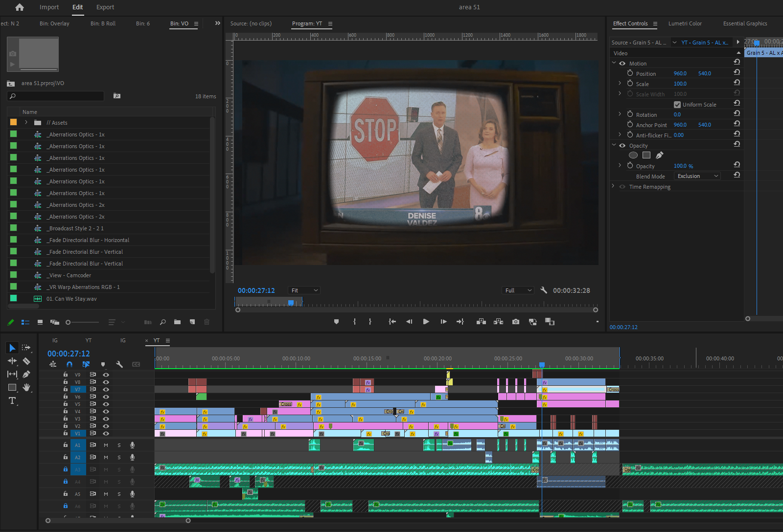783x532 pixels.
Task: Step forward one frame
Action: tap(443, 322)
